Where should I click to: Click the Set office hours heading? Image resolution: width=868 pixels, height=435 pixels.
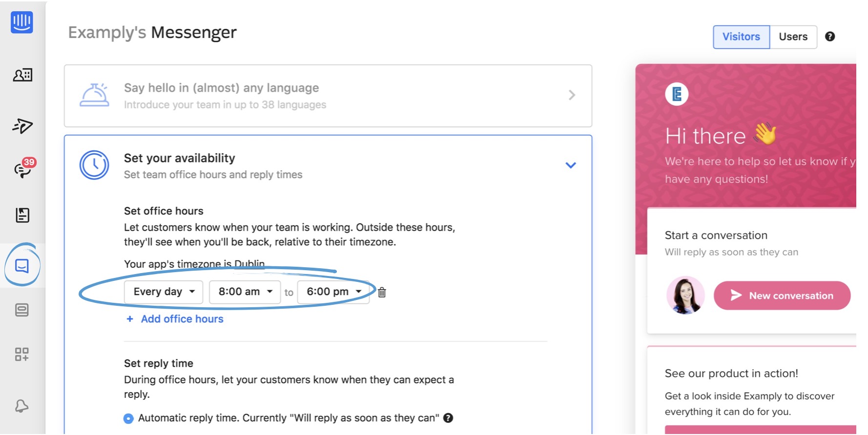pyautogui.click(x=164, y=211)
